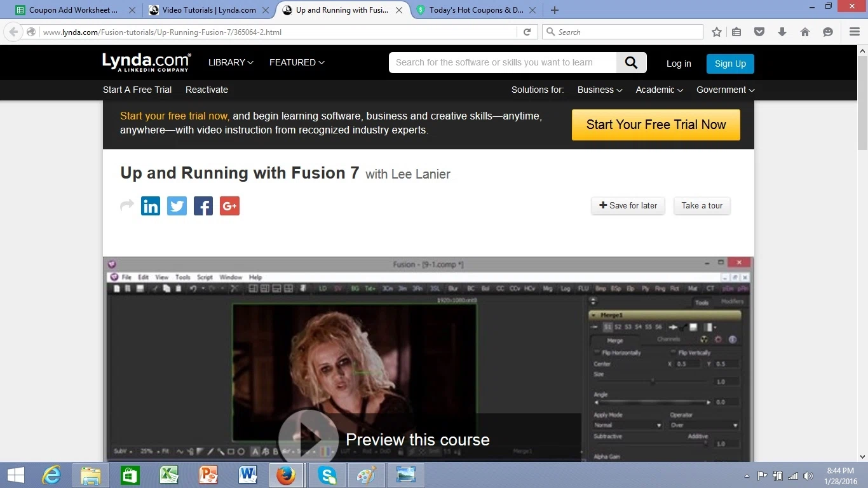Play the course preview video
The height and width of the screenshot is (488, 868).
pyautogui.click(x=308, y=438)
